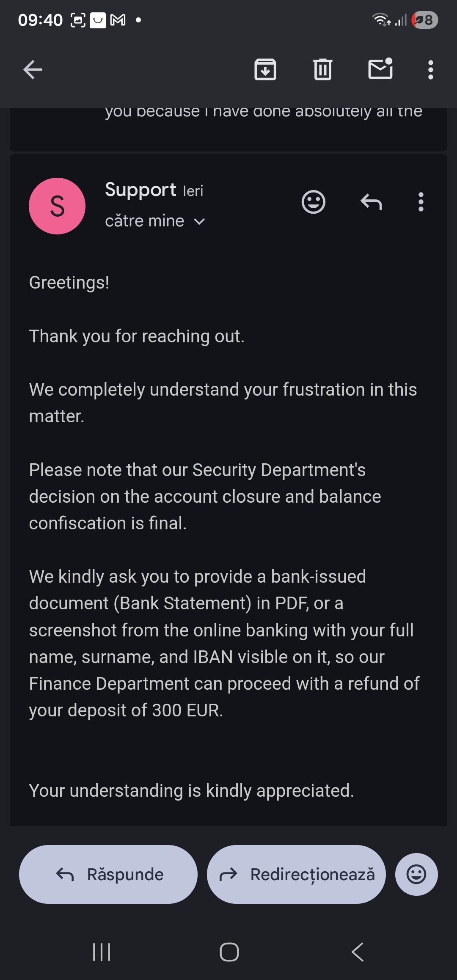Delete the email with trash icon

click(323, 70)
